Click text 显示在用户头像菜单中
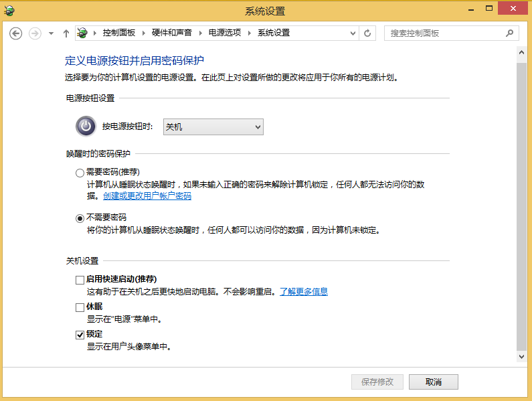Screen dimensions: 532x401 coord(128,347)
